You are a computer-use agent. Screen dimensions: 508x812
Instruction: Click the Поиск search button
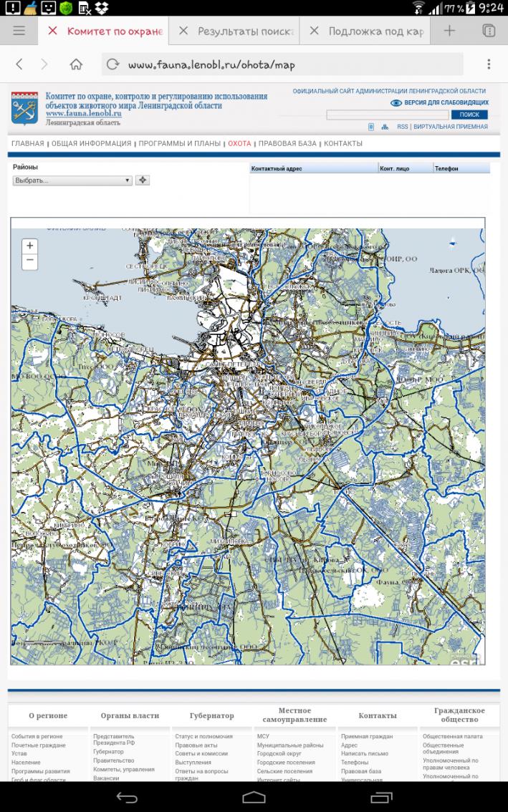pyautogui.click(x=469, y=115)
